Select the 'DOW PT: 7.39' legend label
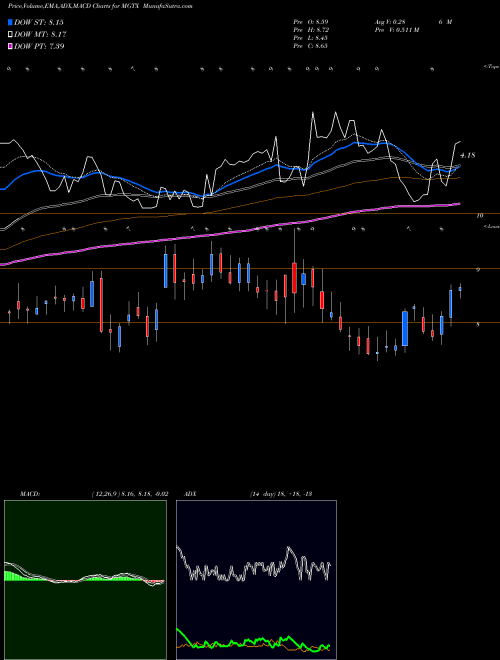This screenshot has height=660, width=500. click(39, 46)
